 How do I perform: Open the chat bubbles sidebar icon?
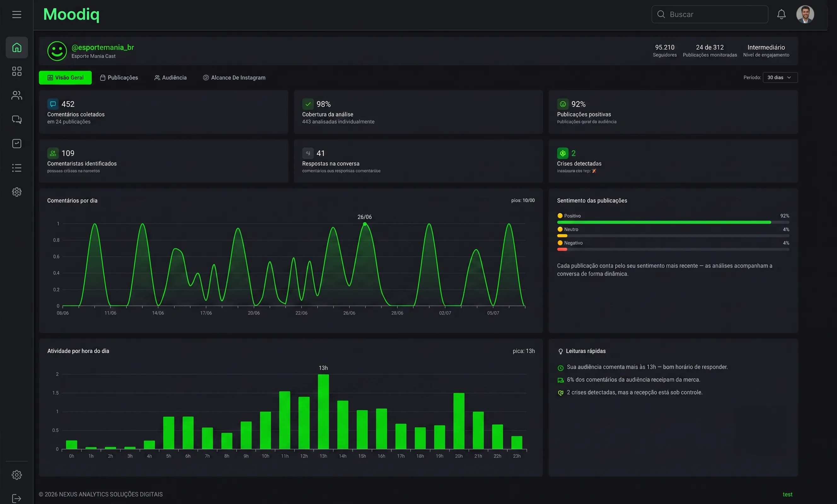point(17,120)
